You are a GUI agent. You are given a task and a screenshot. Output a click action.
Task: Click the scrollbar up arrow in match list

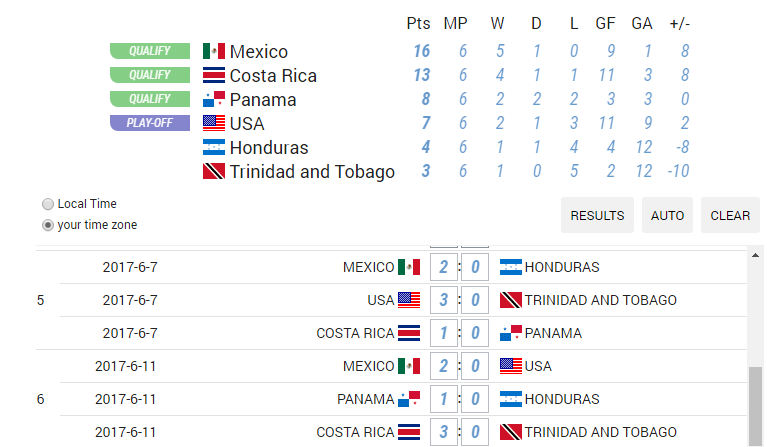[755, 255]
